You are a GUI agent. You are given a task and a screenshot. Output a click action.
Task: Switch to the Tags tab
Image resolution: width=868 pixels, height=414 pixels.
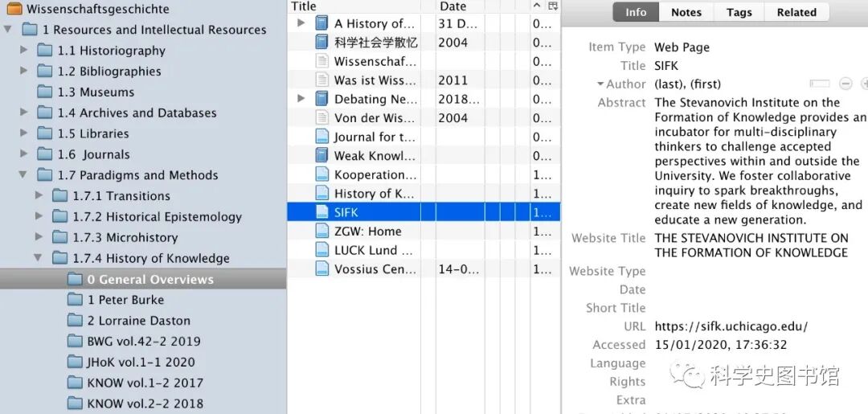739,12
